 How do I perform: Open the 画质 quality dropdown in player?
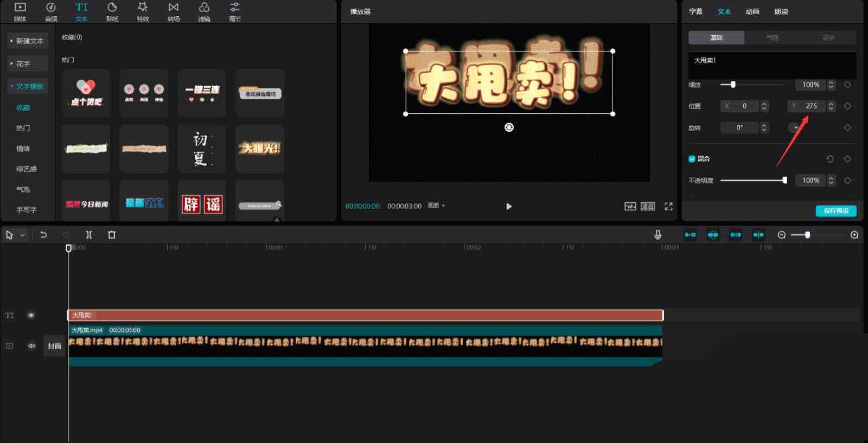[436, 206]
